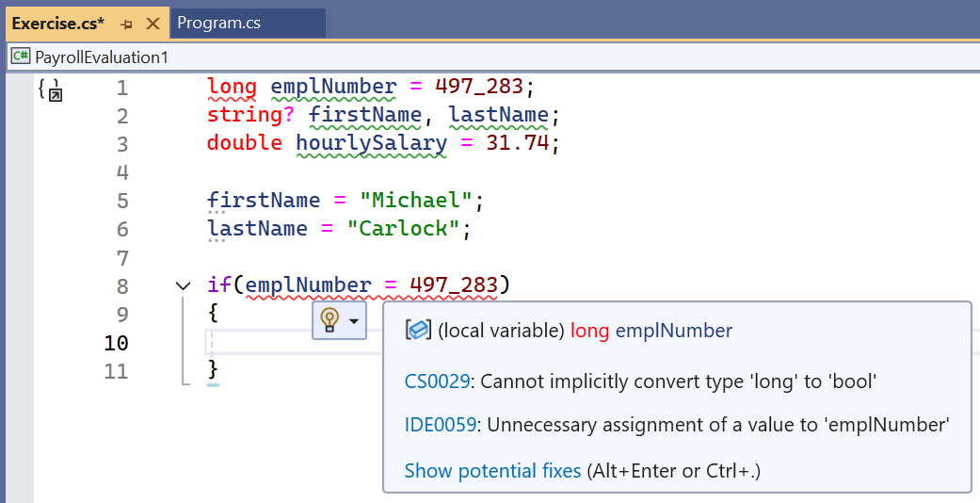980x503 pixels.
Task: Click '31.74' value on line 3
Action: click(x=518, y=143)
